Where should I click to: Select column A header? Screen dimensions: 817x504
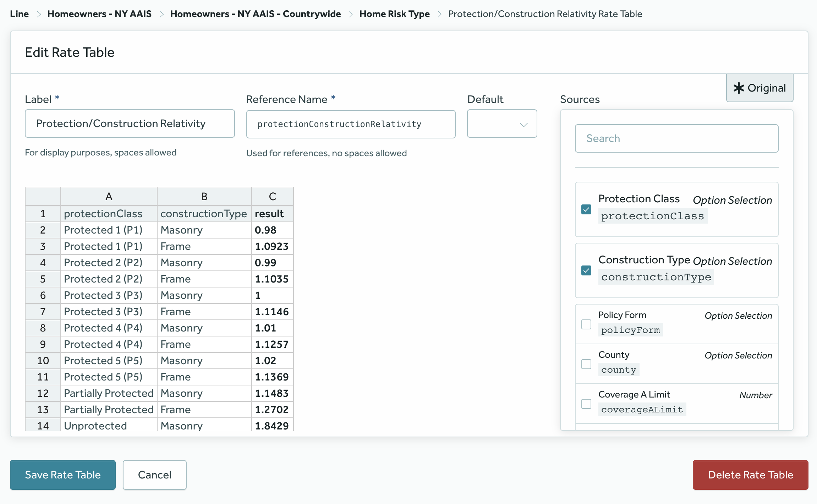(109, 196)
